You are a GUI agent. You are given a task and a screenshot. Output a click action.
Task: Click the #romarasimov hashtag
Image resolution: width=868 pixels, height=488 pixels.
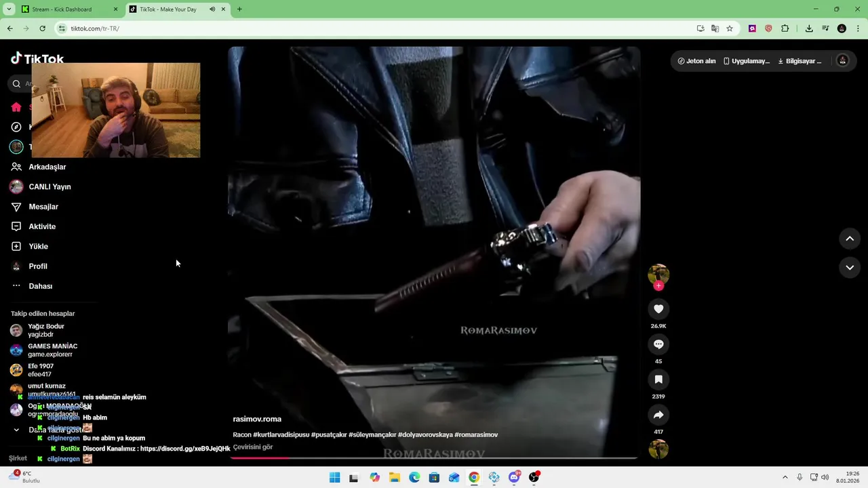pyautogui.click(x=476, y=434)
